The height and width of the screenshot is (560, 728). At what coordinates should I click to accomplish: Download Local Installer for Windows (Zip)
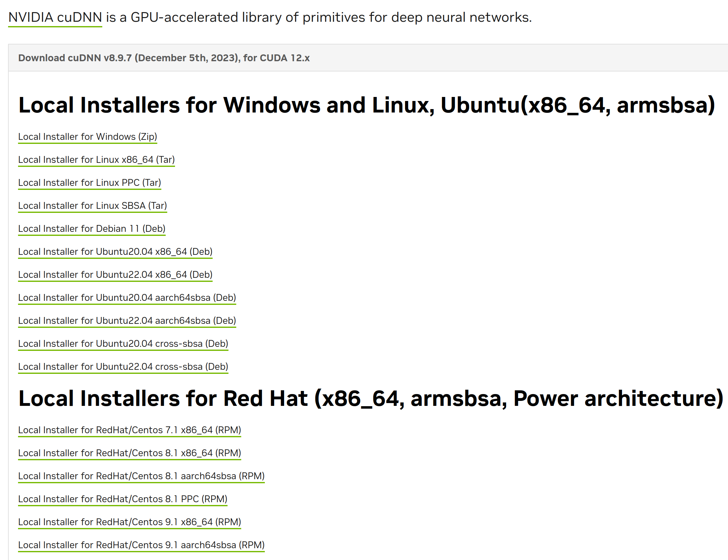[x=87, y=137]
